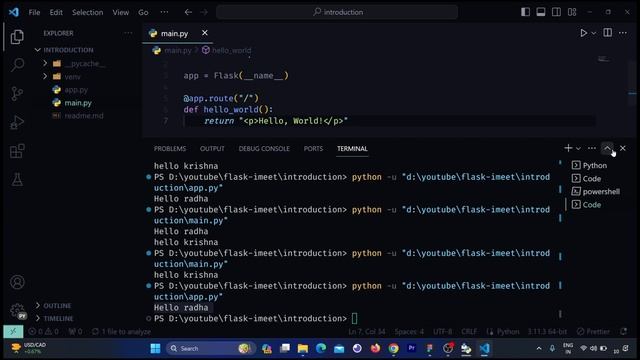Image resolution: width=640 pixels, height=360 pixels.
Task: Open the Manage gear icon
Action: (17, 311)
